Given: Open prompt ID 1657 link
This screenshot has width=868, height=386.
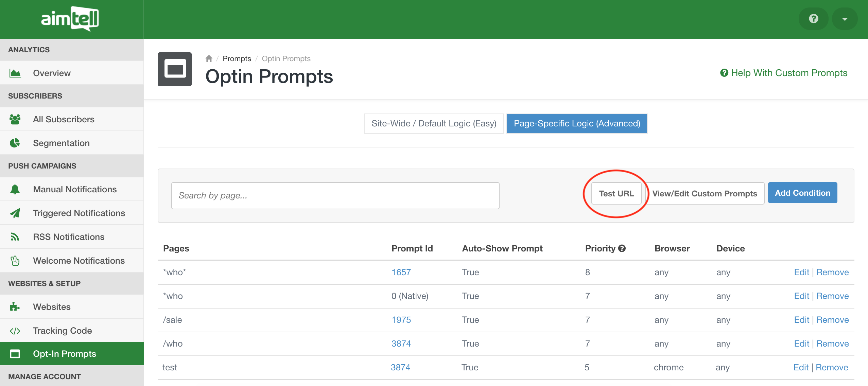Looking at the screenshot, I should click(x=401, y=272).
